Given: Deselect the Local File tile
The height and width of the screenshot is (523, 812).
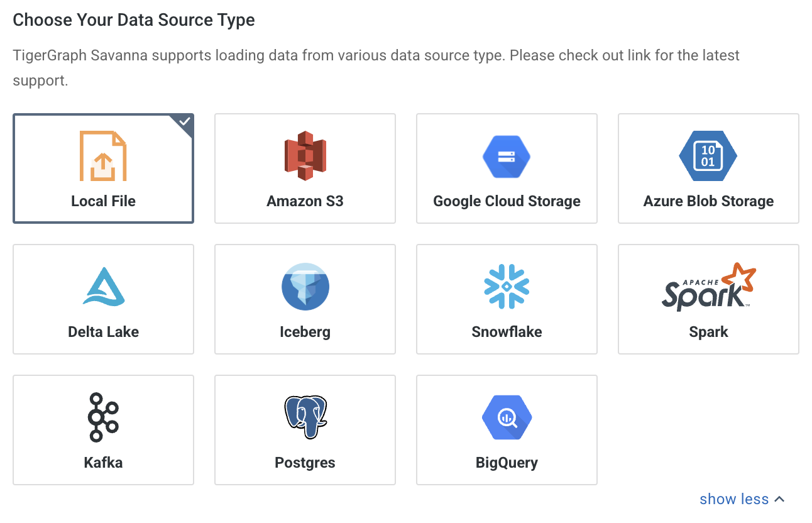Looking at the screenshot, I should click(103, 168).
